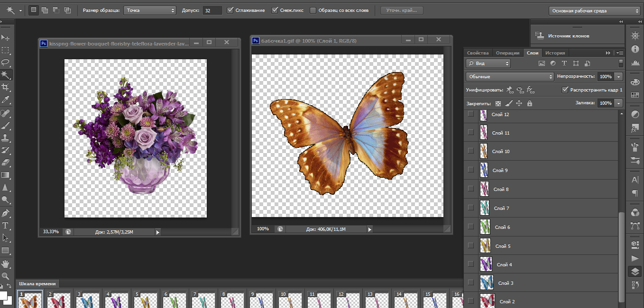644x308 pixels.
Task: Show visibility of Слой 9 layer
Action: pyautogui.click(x=470, y=170)
